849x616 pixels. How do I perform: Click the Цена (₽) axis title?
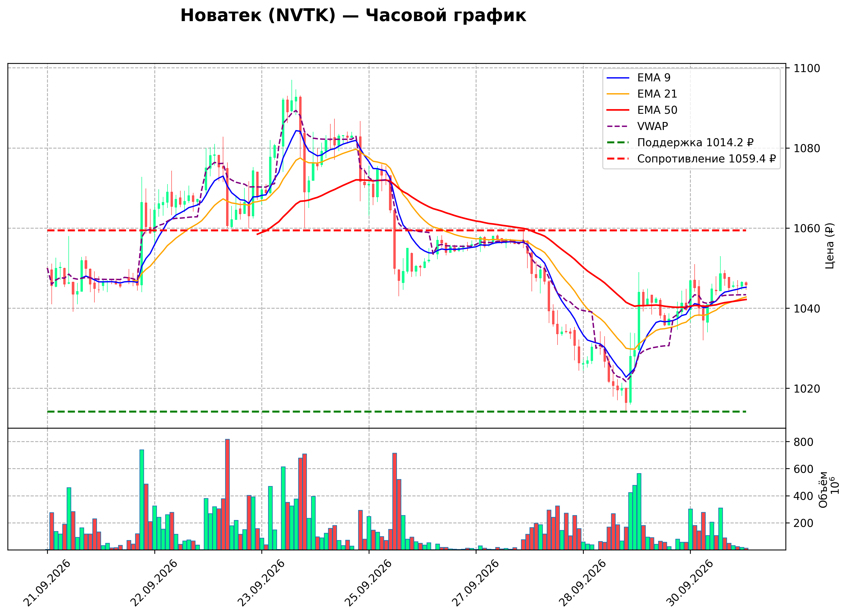point(830,246)
